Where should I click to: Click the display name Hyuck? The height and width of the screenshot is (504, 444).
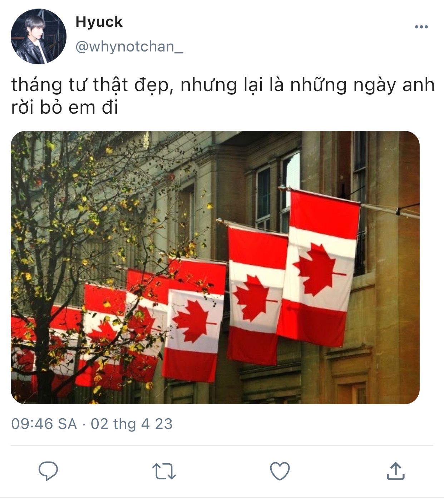(99, 22)
